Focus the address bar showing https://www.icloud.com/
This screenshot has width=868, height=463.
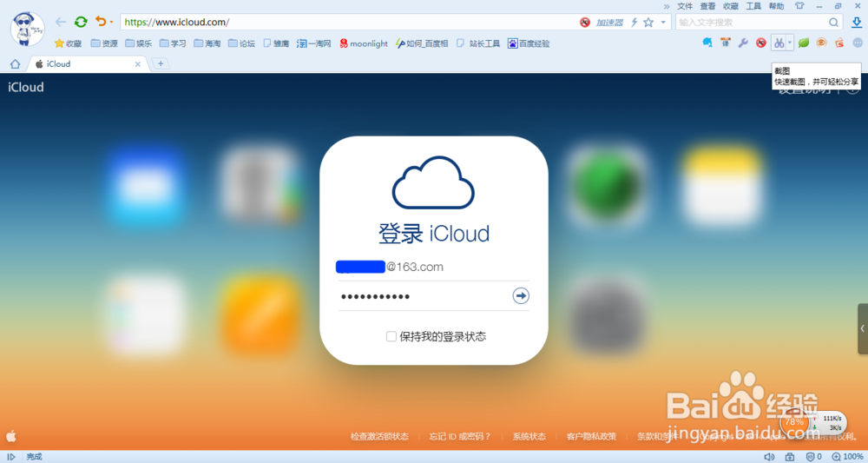349,23
